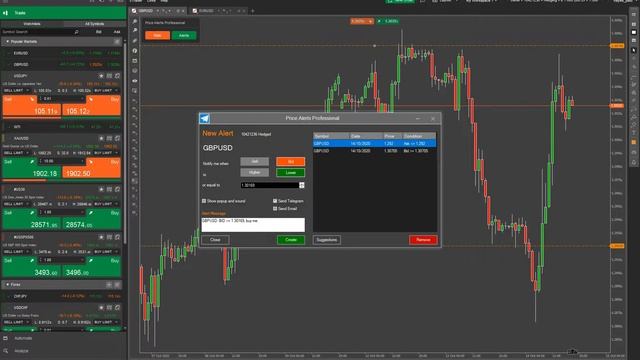Open new chart for XAUUSD symbol
Image resolution: width=640 pixels, height=360 pixels.
117,138
